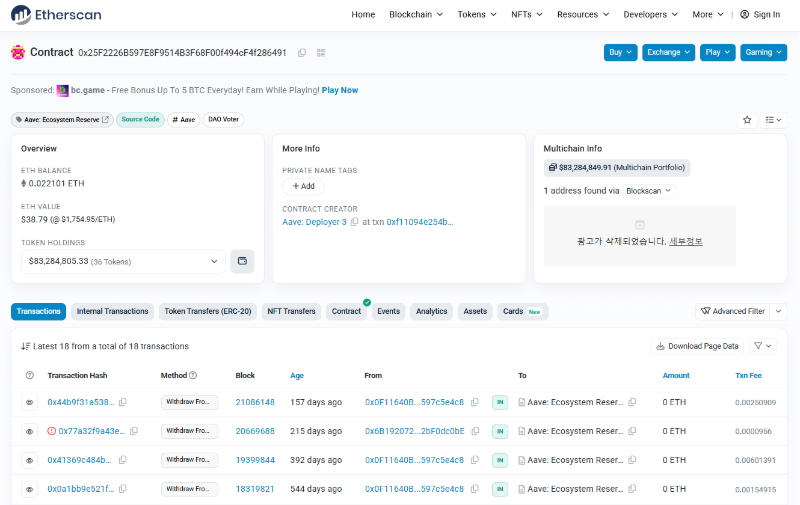Click the Etherscan logo
This screenshot has height=505, width=800.
56,14
